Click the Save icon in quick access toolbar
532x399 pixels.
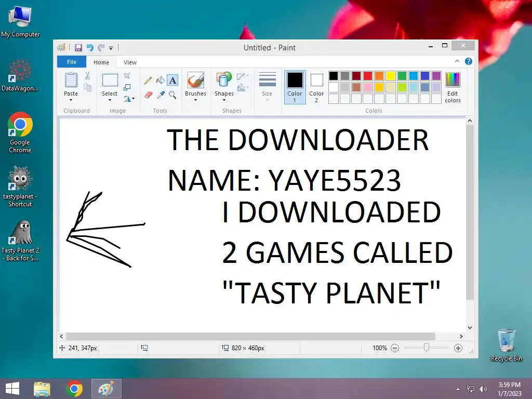tap(78, 47)
